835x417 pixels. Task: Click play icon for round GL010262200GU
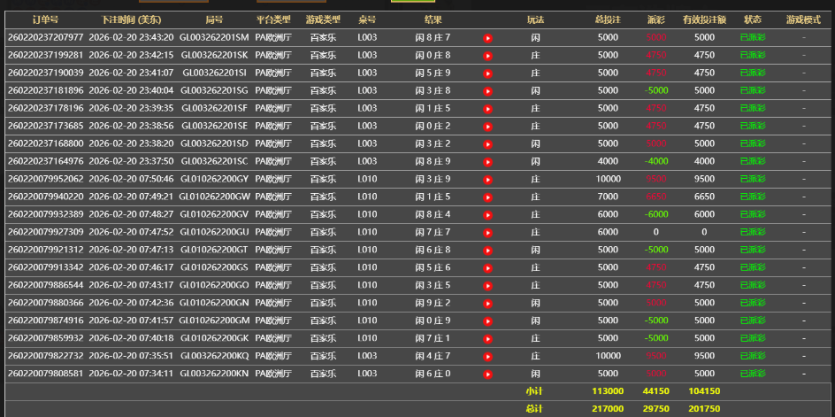[x=488, y=233]
